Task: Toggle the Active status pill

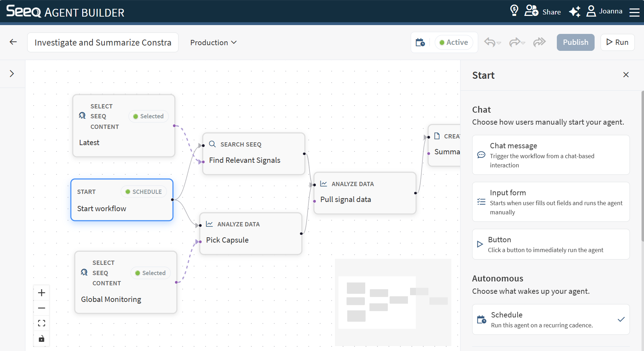Action: pyautogui.click(x=454, y=42)
